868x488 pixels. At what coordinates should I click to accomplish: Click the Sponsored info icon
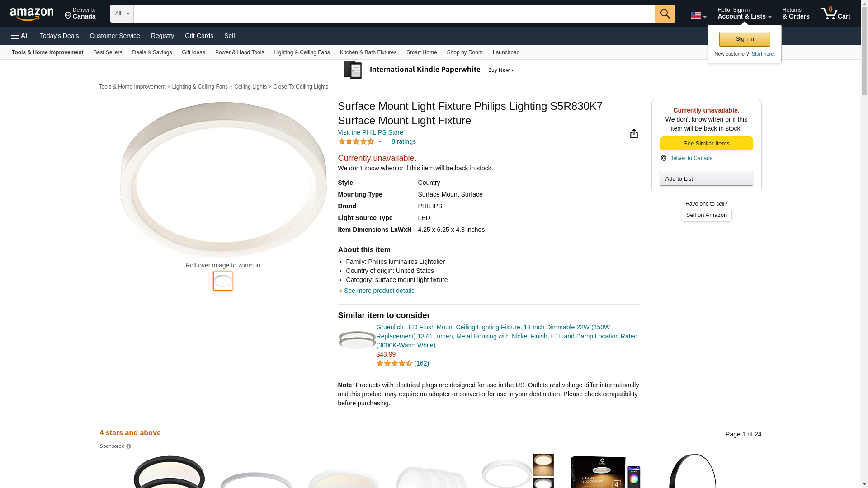[x=128, y=446]
